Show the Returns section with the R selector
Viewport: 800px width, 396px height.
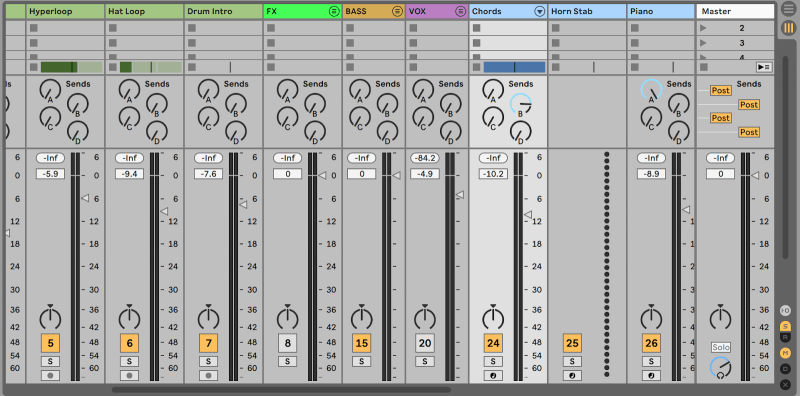[786, 337]
